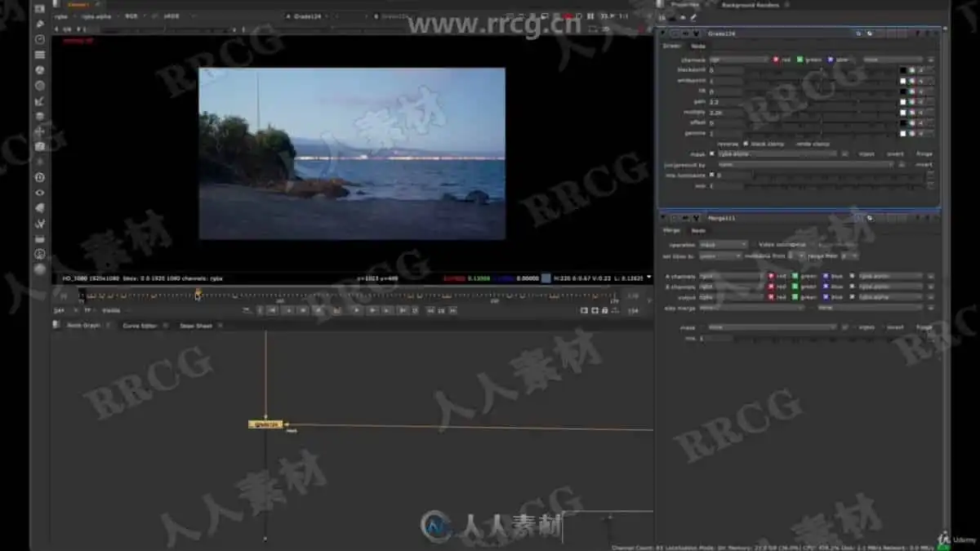Toggle mix luminance checkbox
The width and height of the screenshot is (980, 551).
pyautogui.click(x=713, y=175)
